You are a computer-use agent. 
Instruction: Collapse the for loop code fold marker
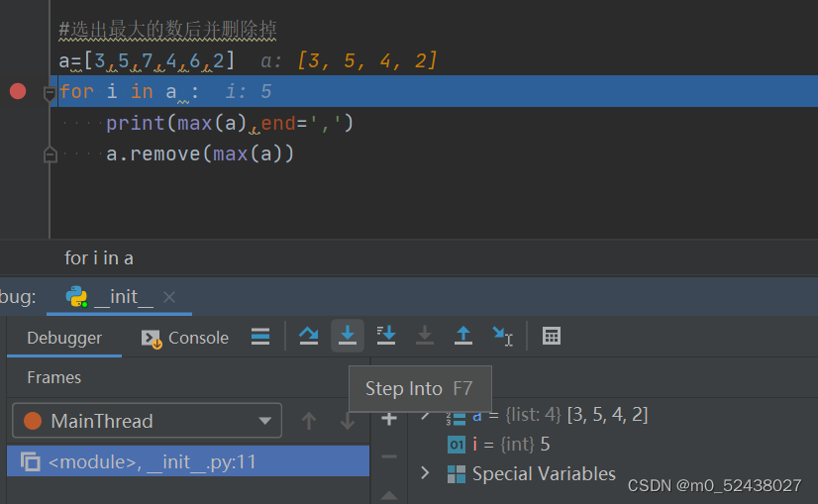click(51, 93)
